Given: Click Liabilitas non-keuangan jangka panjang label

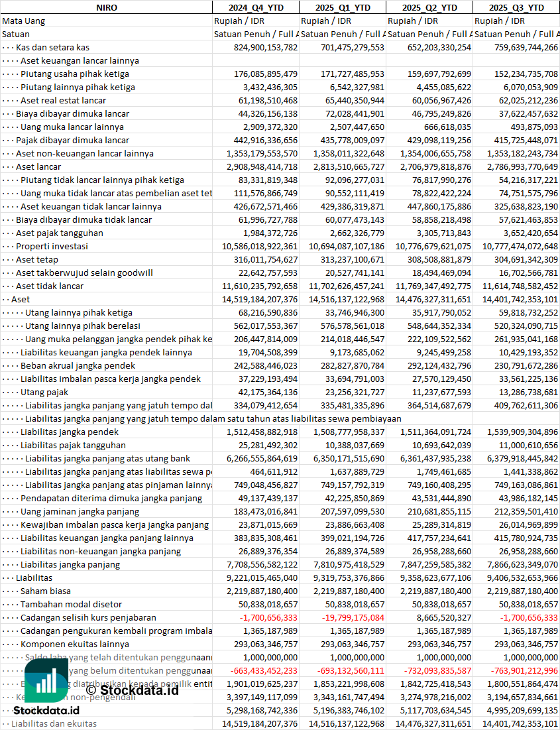Looking at the screenshot, I should point(101,551).
